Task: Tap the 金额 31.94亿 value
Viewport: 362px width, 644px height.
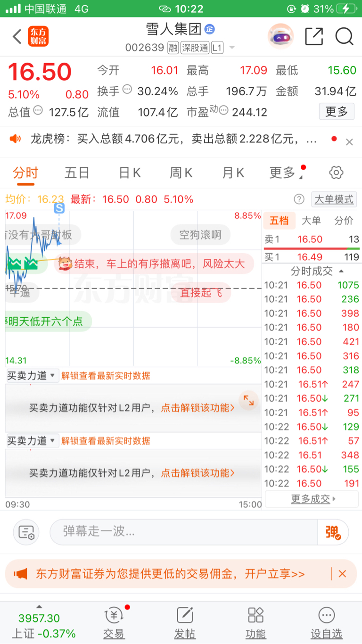Action: 335,91
